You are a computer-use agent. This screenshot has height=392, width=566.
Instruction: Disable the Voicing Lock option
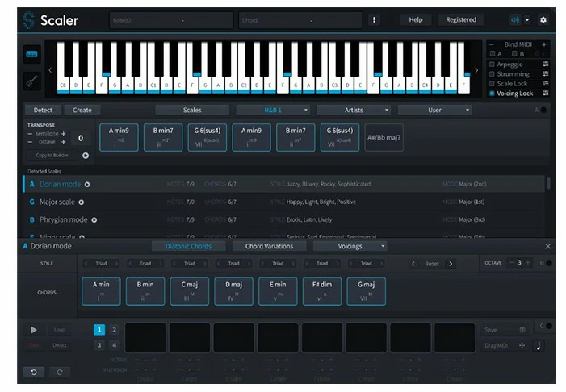pyautogui.click(x=493, y=94)
